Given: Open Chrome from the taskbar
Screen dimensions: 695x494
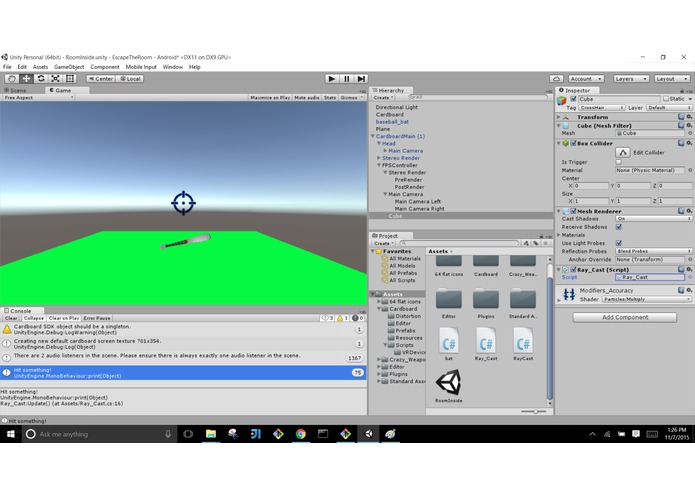Looking at the screenshot, I should (301, 434).
